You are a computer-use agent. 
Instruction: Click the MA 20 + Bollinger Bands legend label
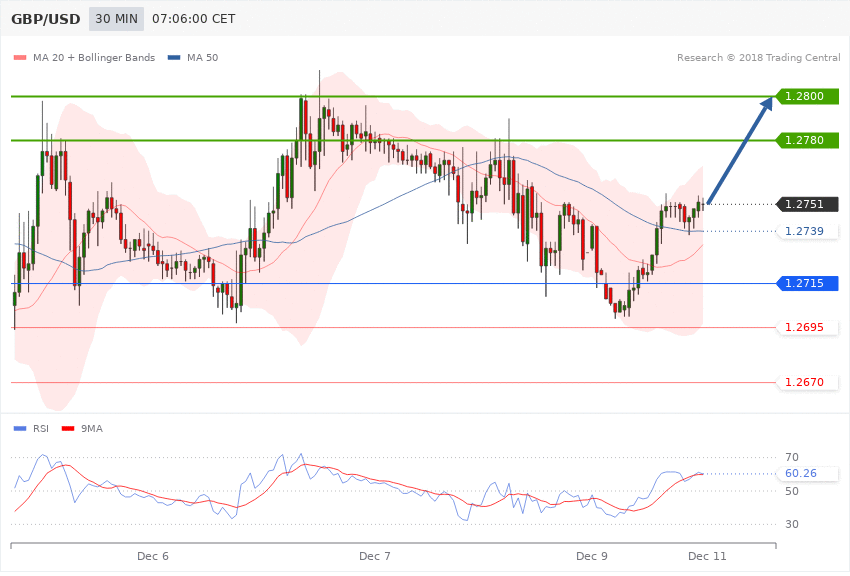click(94, 57)
